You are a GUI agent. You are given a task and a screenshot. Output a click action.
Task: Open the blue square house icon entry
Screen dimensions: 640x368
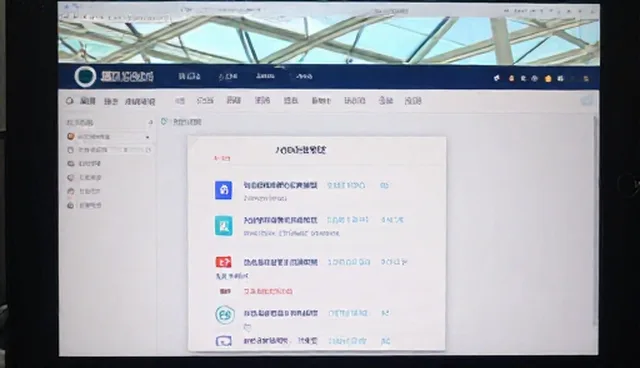224,190
